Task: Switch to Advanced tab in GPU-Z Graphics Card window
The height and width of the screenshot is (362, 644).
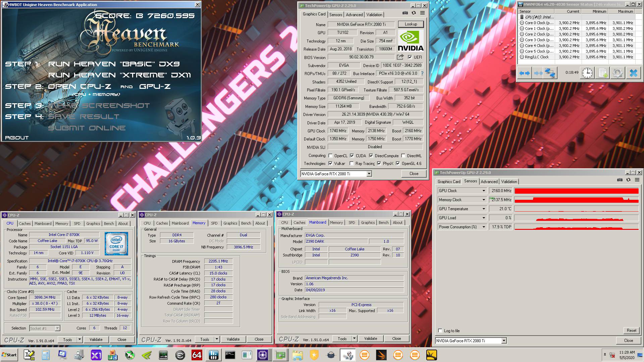Action: tap(354, 15)
